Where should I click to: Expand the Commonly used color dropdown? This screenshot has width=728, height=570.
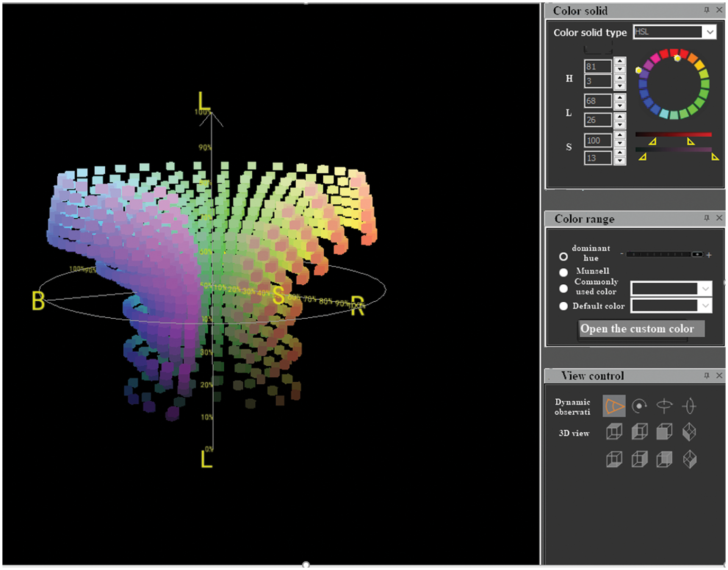pyautogui.click(x=705, y=289)
